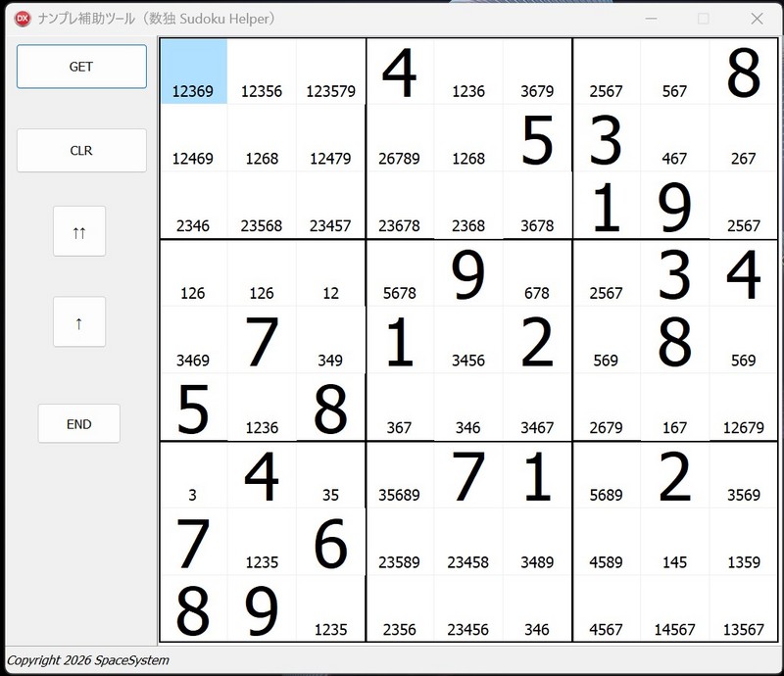Click the cell showing candidates 145
This screenshot has width=784, height=676.
click(x=674, y=542)
